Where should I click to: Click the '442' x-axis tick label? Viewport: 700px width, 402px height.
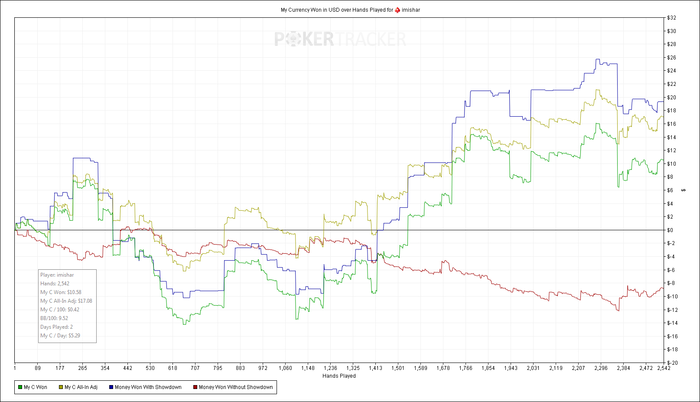[128, 368]
